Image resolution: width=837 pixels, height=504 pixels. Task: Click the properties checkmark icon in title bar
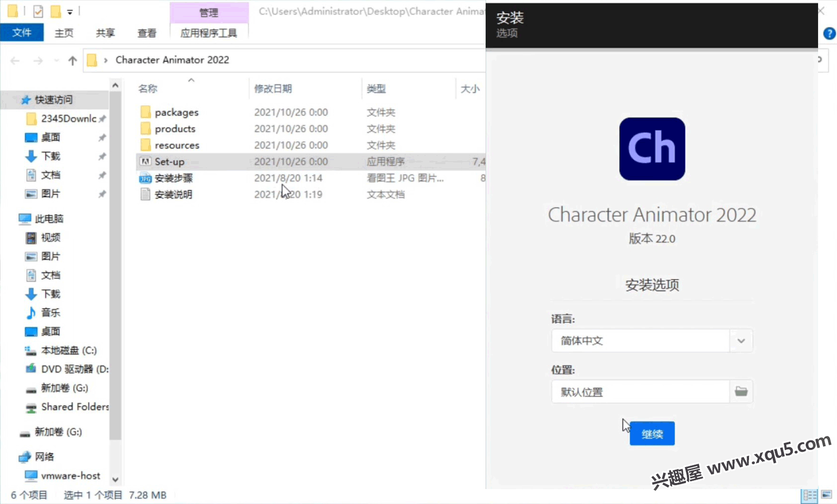point(38,11)
